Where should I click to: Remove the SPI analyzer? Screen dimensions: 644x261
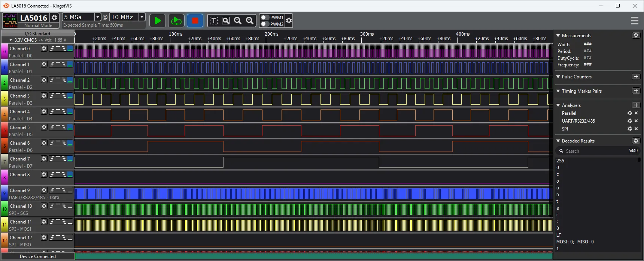click(636, 129)
